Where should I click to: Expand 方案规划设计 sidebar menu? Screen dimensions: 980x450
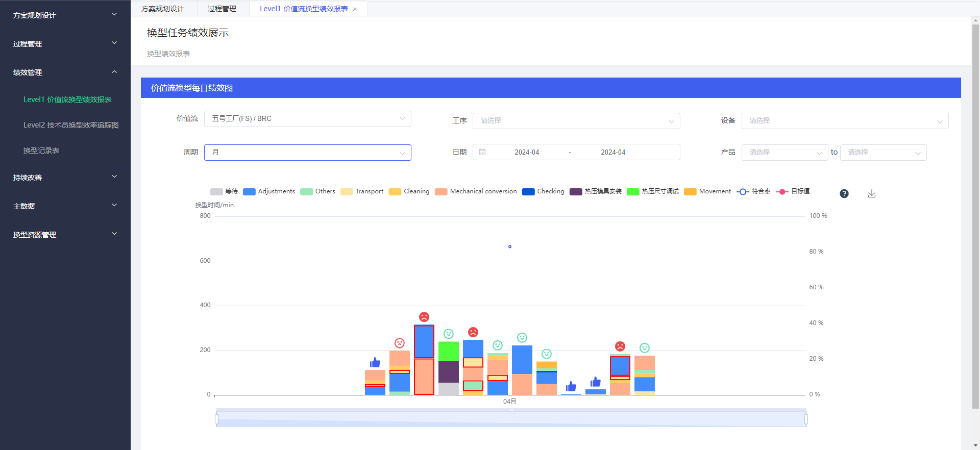coord(65,15)
